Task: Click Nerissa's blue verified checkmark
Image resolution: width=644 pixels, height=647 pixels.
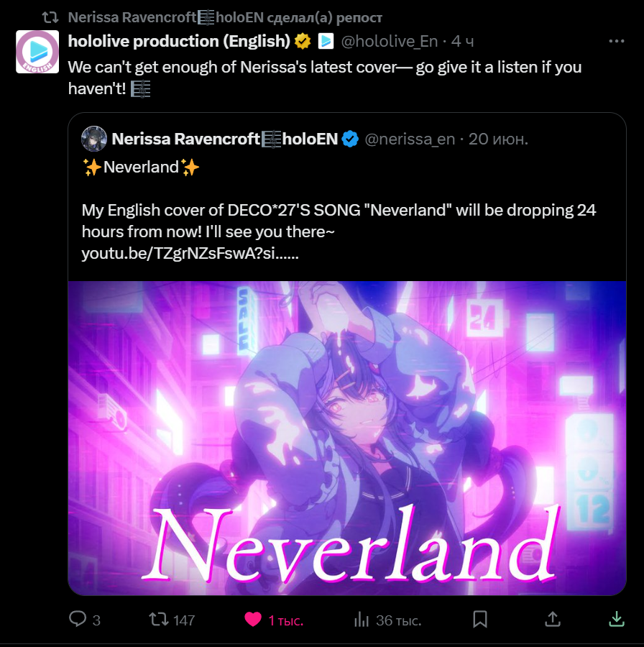Action: coord(350,139)
